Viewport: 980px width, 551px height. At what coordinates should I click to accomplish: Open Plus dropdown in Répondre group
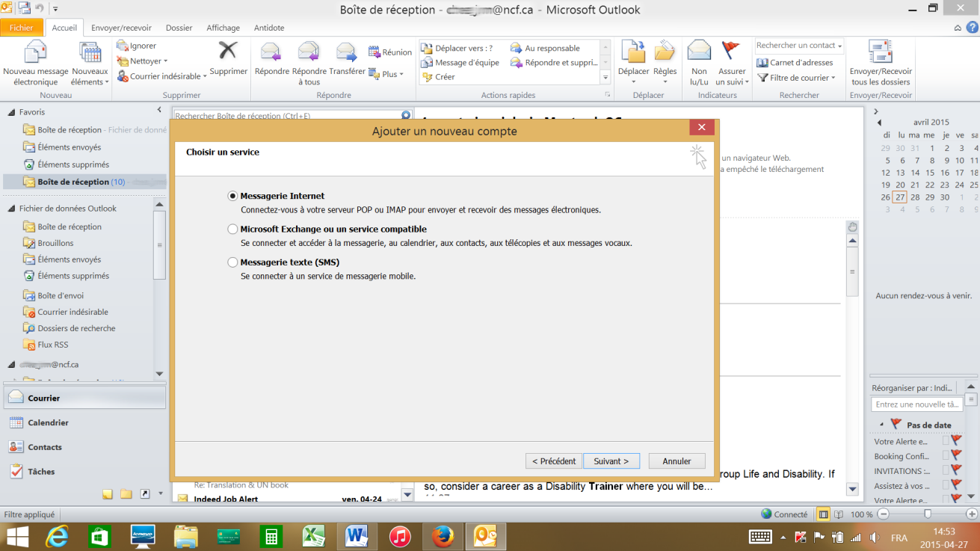(386, 74)
